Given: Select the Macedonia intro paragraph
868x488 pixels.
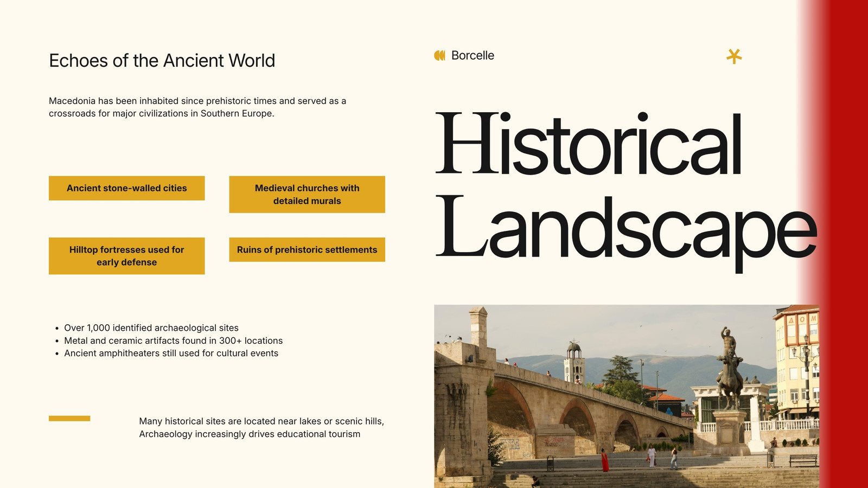Looking at the screenshot, I should click(x=197, y=107).
